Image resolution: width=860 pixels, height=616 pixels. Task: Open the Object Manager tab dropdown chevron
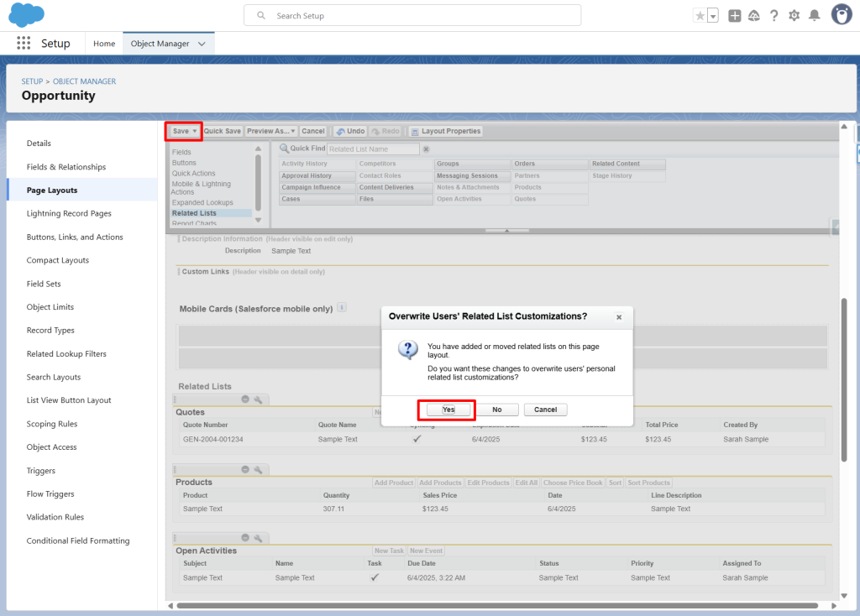pyautogui.click(x=202, y=44)
